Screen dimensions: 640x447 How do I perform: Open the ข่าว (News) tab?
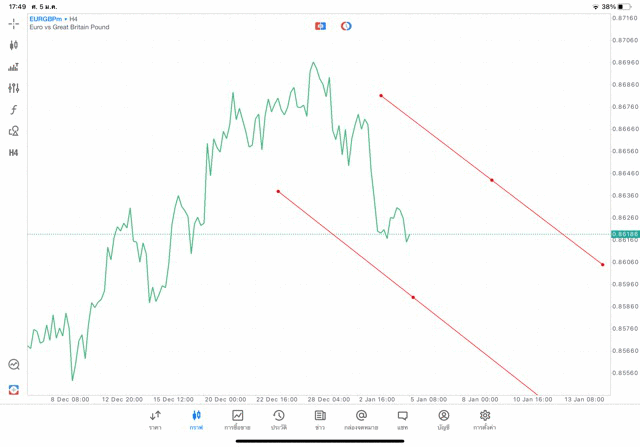click(x=319, y=420)
